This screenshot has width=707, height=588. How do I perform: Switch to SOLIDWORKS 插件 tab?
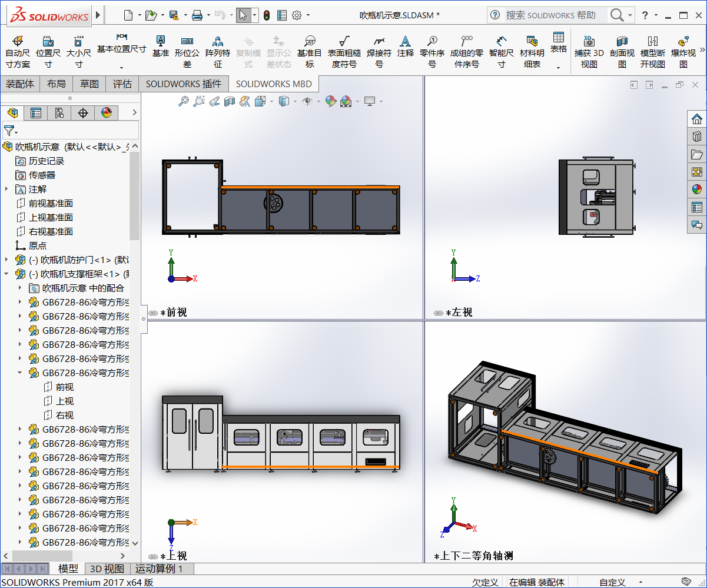184,84
